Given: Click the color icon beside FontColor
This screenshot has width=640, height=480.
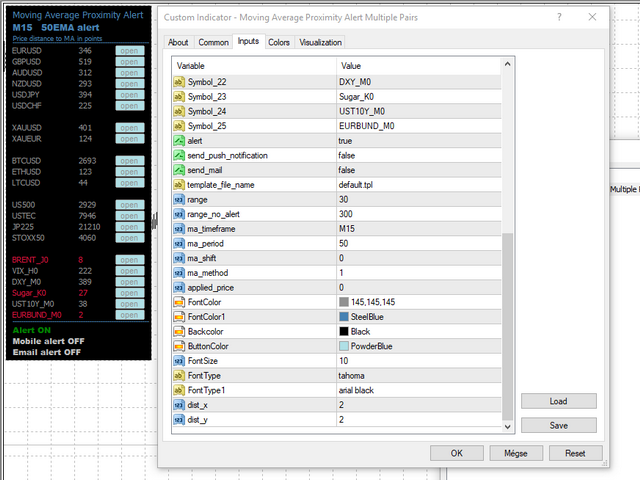Looking at the screenshot, I should coord(179,302).
